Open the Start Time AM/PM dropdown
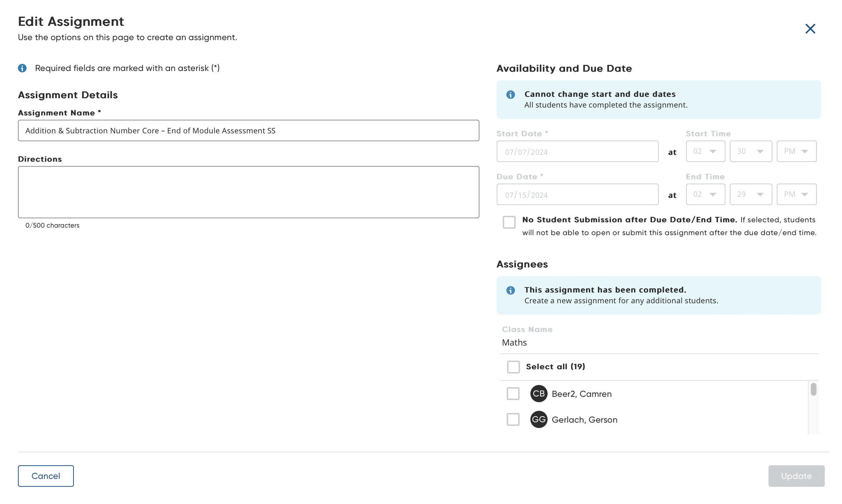 pos(796,151)
